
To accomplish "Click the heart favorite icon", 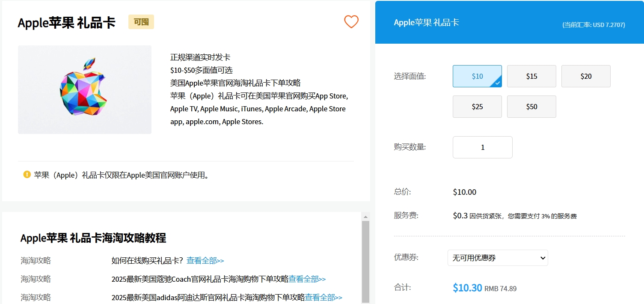I will (351, 22).
